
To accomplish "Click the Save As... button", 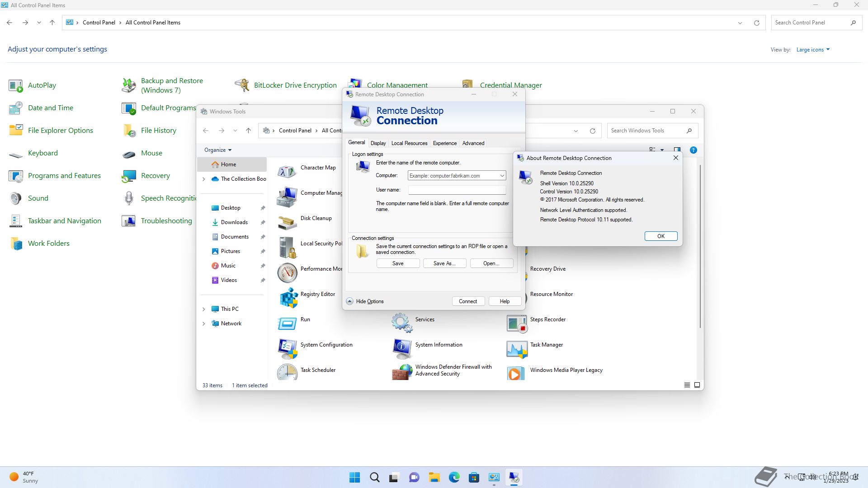I will 444,263.
